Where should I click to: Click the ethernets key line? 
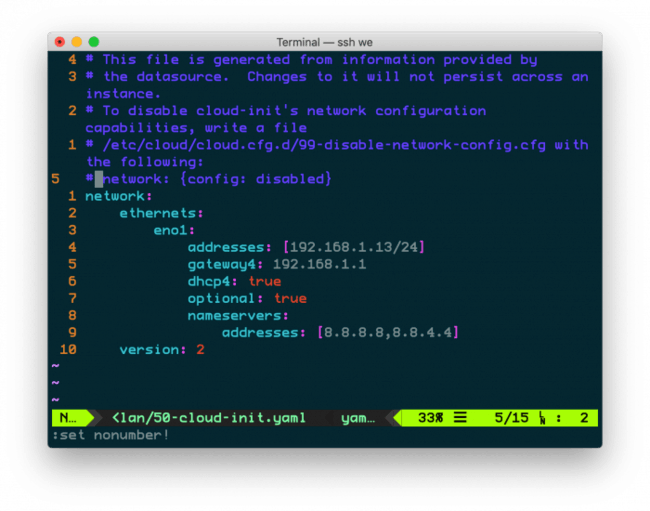point(161,213)
